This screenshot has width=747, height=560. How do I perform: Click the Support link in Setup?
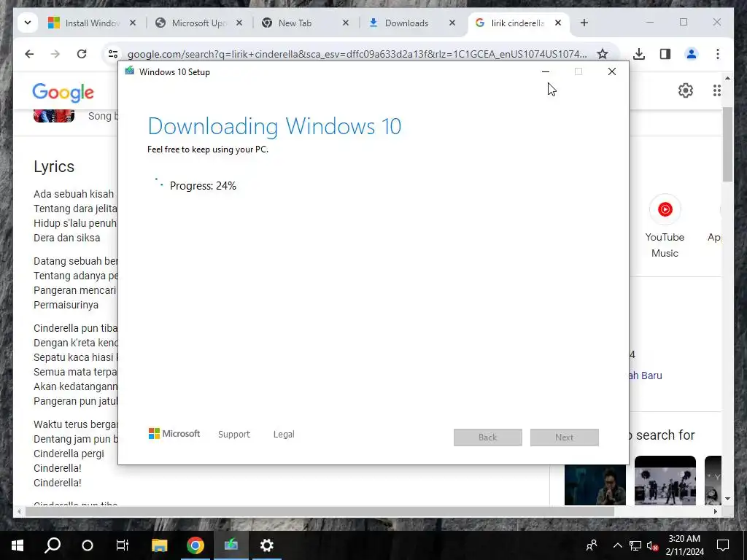point(234,435)
